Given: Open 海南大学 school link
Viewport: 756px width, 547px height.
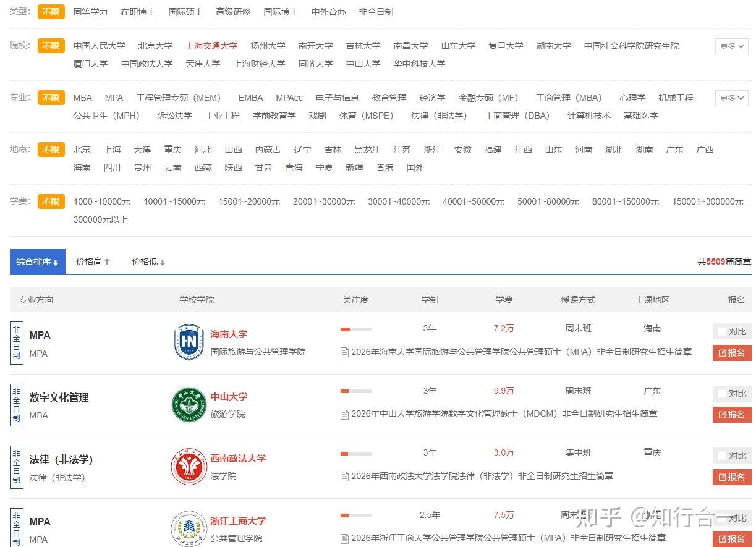Looking at the screenshot, I should (229, 334).
